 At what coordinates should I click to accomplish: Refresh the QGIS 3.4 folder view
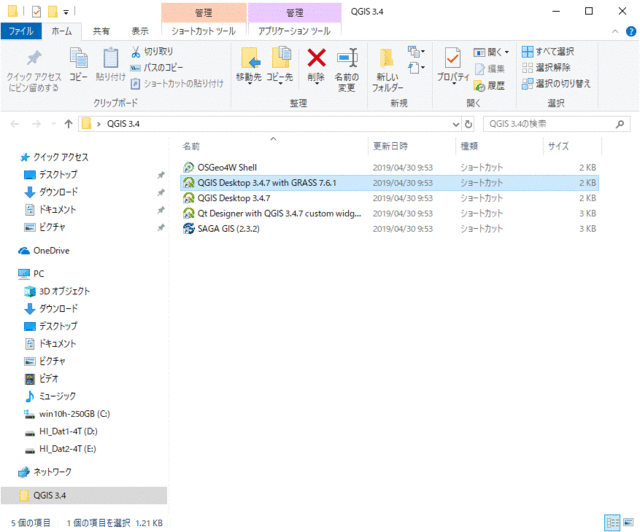point(469,124)
